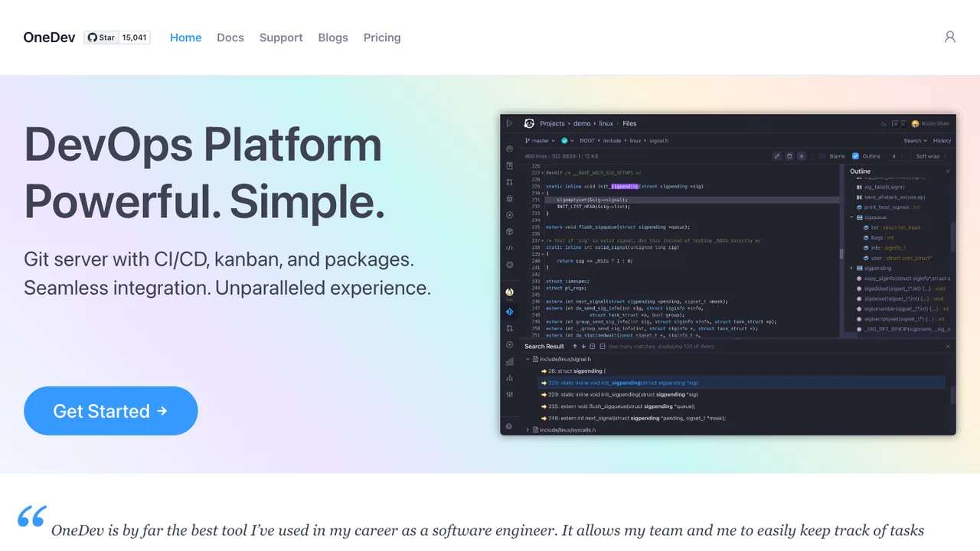
Task: Fold code at line 227
Action: click(x=543, y=173)
